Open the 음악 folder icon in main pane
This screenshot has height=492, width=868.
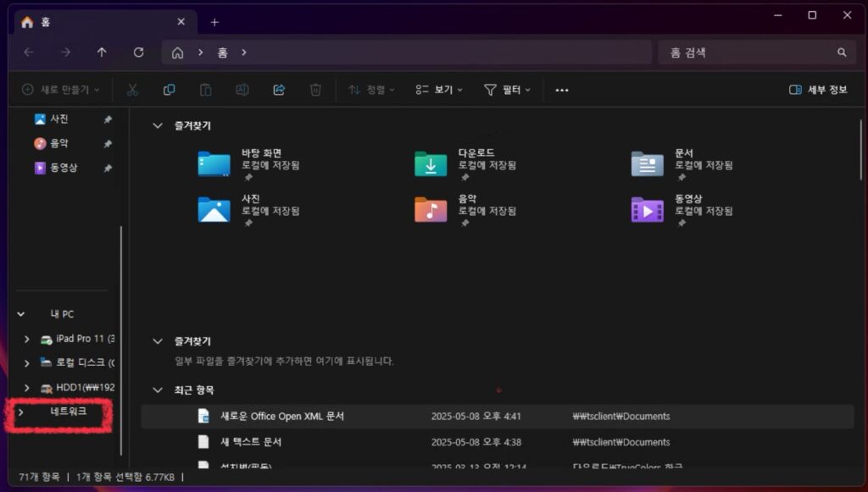click(x=431, y=209)
